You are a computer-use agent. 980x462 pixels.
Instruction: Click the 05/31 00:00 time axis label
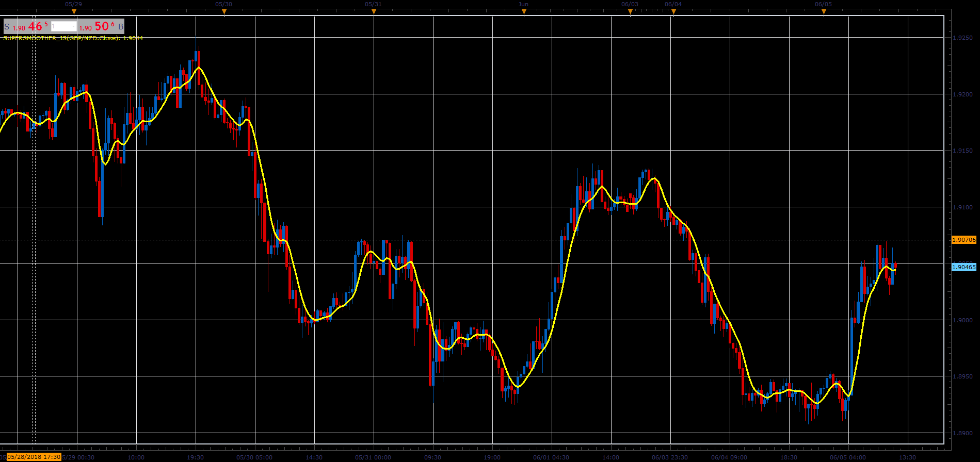pos(373,457)
